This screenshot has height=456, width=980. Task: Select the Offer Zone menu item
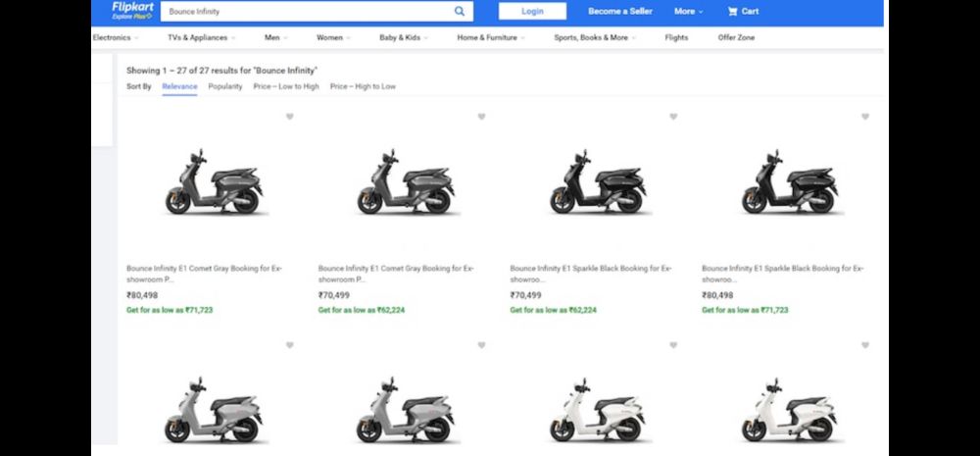tap(736, 38)
